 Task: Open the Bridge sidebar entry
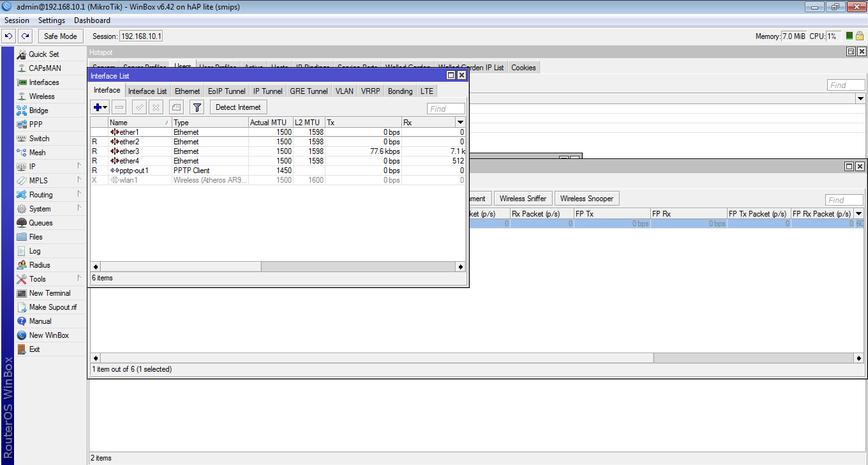point(38,111)
